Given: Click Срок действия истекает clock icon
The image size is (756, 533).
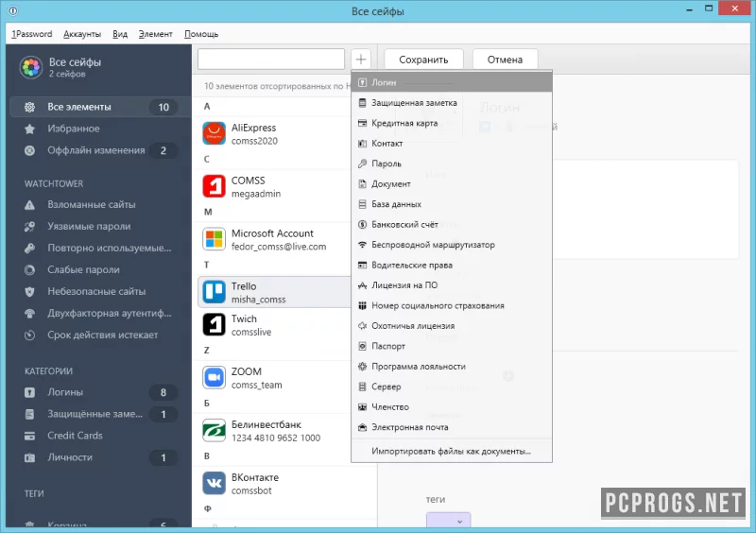Looking at the screenshot, I should pyautogui.click(x=30, y=335).
